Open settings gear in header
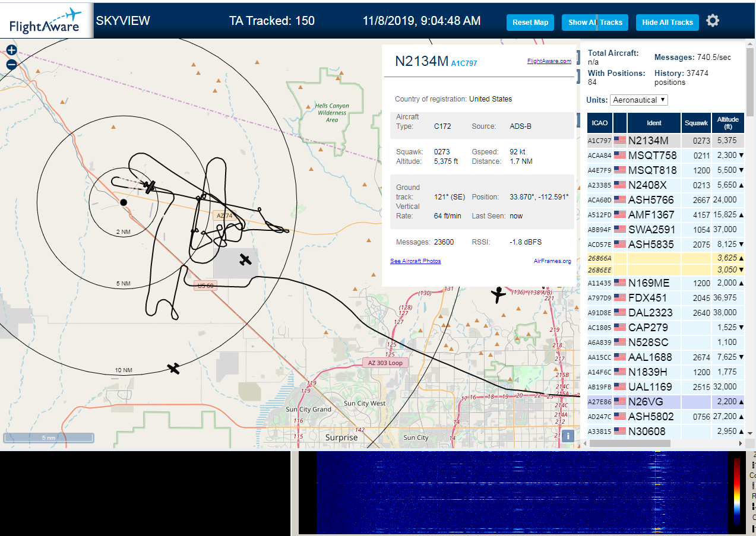 point(713,21)
